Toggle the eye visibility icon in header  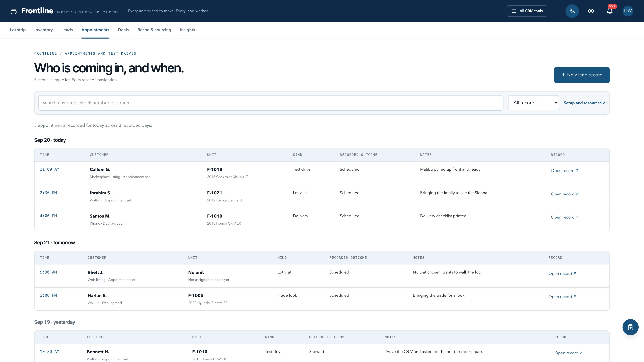(x=591, y=11)
